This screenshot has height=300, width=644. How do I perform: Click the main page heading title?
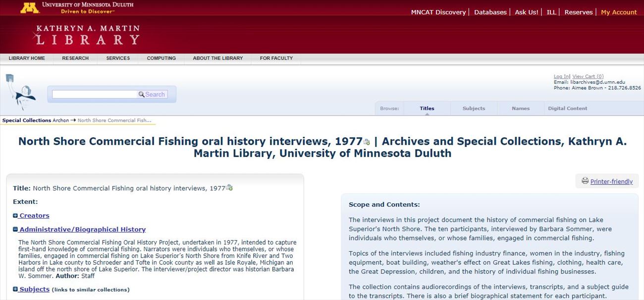click(x=322, y=147)
